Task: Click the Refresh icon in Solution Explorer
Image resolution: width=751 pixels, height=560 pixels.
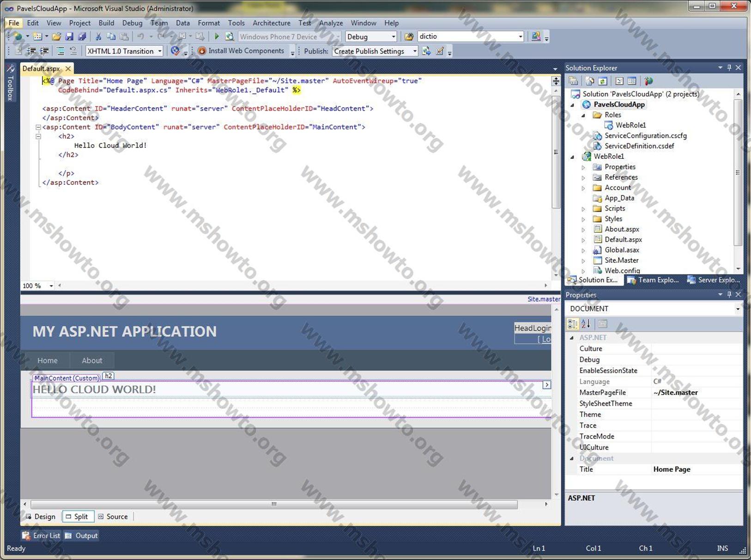Action: click(x=603, y=81)
